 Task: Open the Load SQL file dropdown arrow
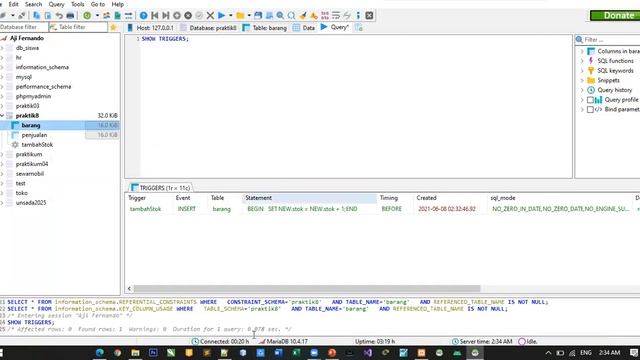point(249,16)
